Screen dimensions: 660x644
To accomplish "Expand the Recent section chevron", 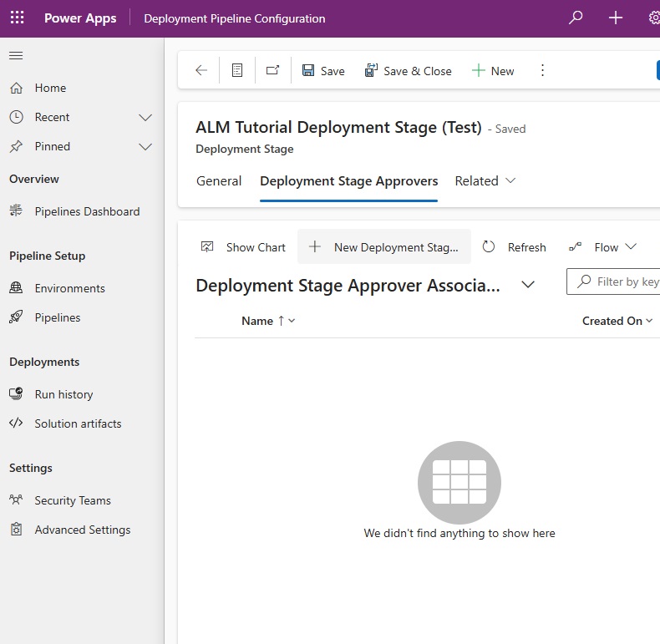I will pos(145,118).
